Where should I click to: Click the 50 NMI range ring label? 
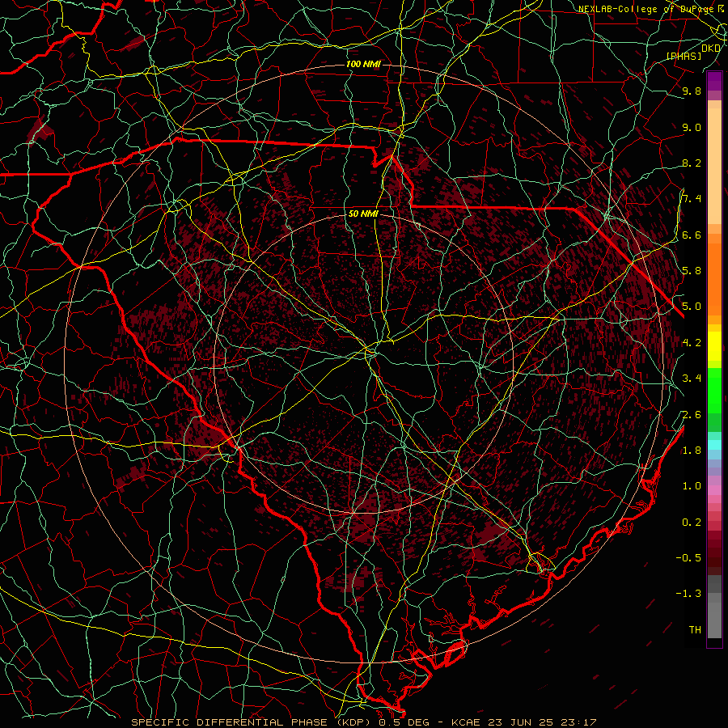[x=363, y=214]
